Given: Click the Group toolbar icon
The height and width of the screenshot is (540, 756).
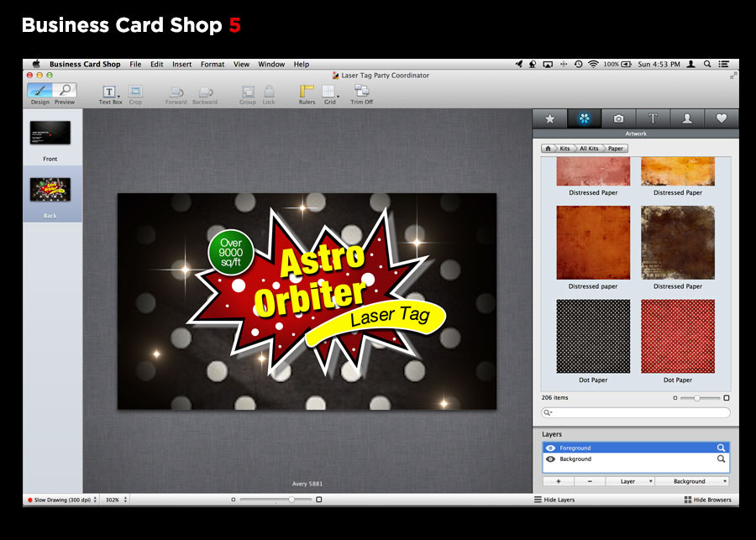Looking at the screenshot, I should pyautogui.click(x=248, y=95).
